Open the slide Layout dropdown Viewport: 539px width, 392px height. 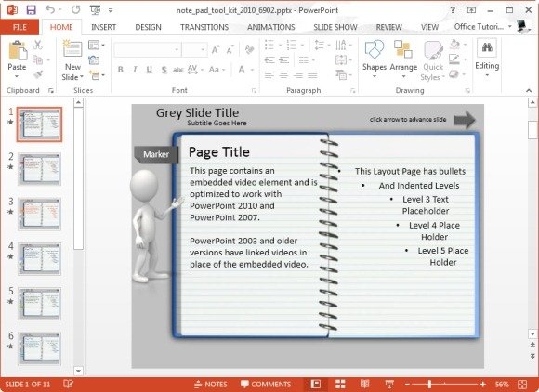[96, 45]
